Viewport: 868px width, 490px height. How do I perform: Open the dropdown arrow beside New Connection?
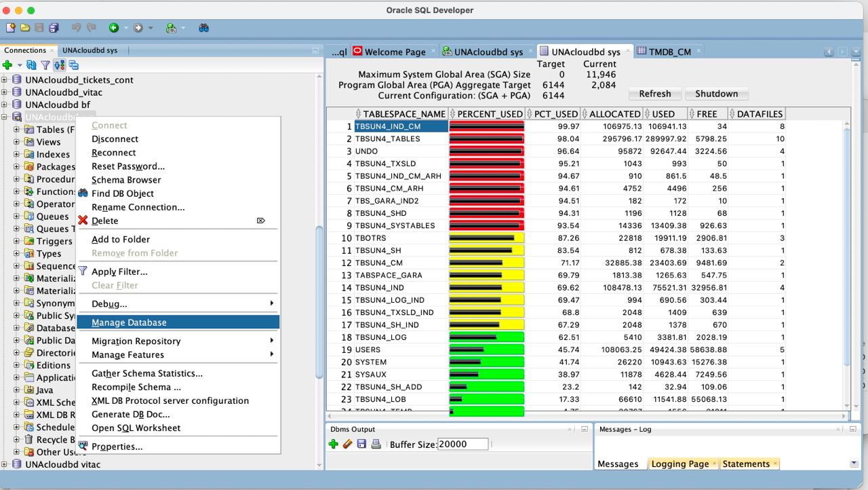click(19, 65)
